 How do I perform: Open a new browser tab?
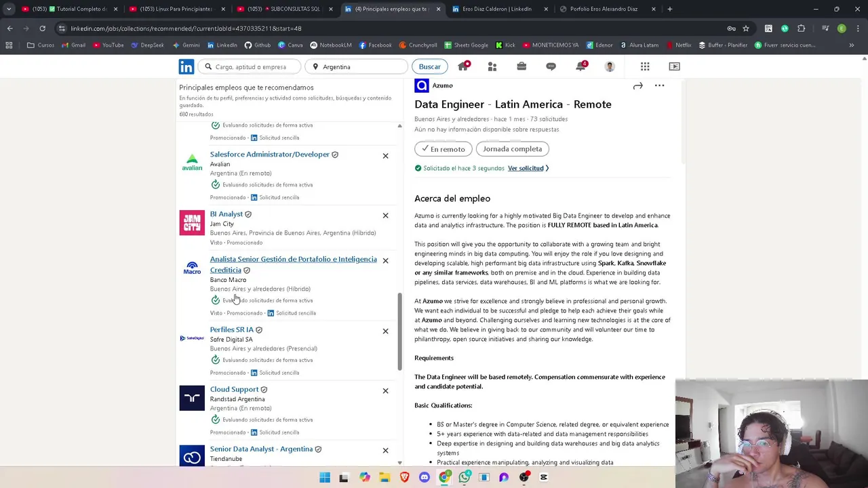coord(669,9)
